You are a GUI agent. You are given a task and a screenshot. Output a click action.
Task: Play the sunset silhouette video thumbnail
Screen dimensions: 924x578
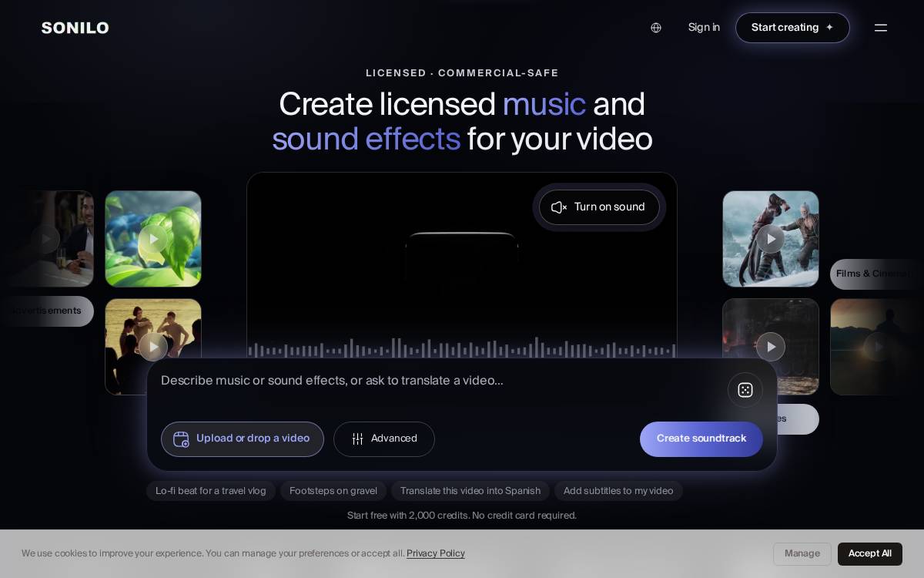tap(877, 347)
